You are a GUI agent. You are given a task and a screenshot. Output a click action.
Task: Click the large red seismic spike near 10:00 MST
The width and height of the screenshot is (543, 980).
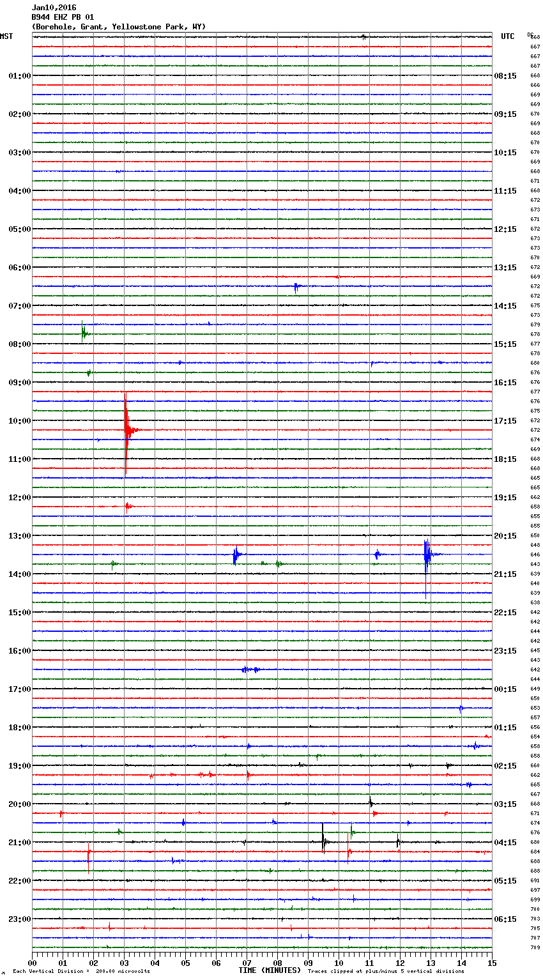(126, 430)
